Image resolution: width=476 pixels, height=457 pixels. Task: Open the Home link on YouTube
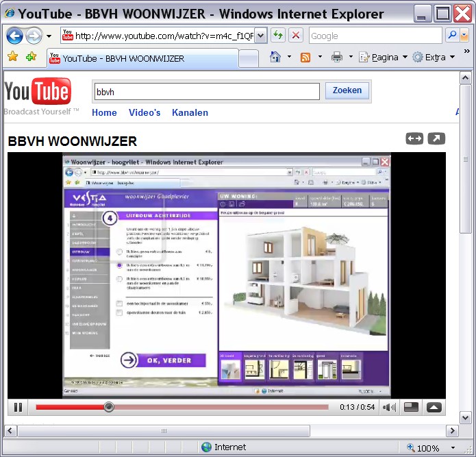coord(104,112)
